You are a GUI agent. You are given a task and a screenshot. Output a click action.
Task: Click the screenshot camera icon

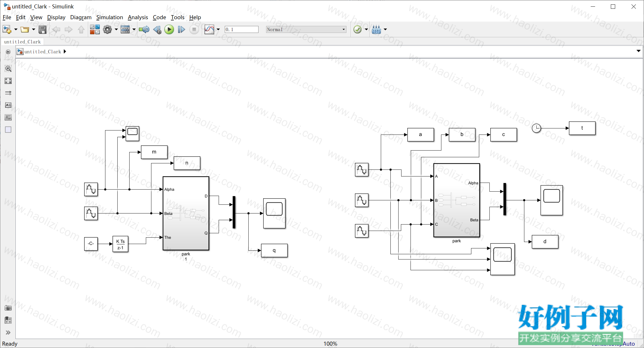pos(8,308)
